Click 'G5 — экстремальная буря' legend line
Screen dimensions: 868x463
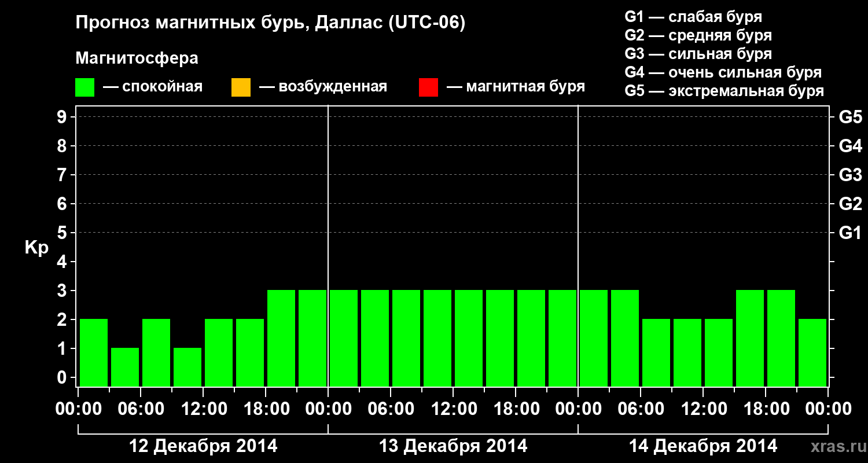(x=724, y=91)
